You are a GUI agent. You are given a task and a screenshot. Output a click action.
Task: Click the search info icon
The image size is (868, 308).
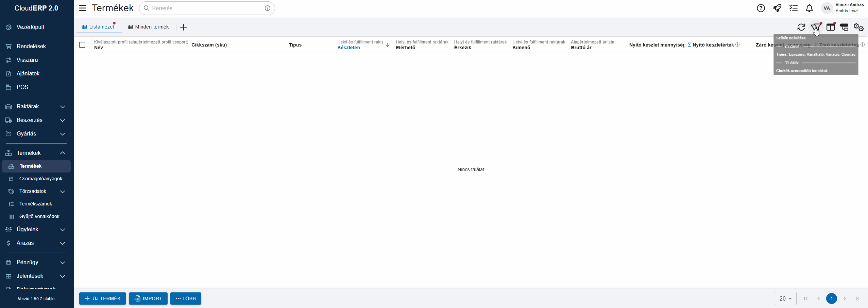(x=268, y=8)
